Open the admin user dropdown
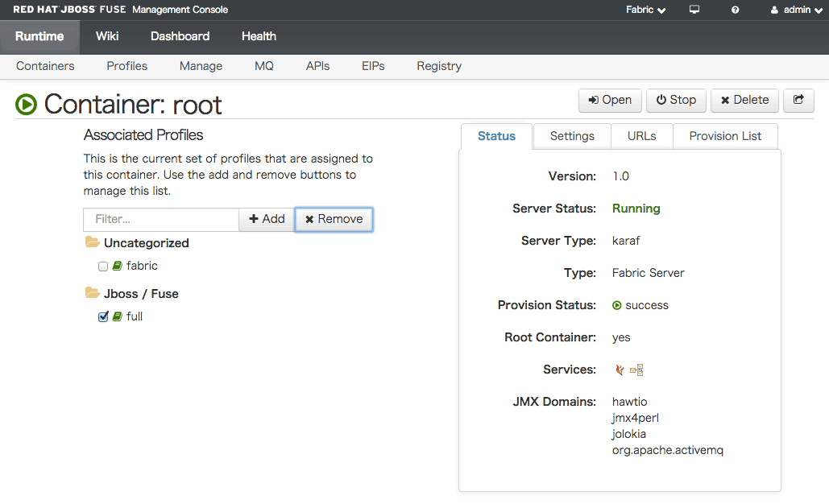The image size is (829, 504). pyautogui.click(x=796, y=10)
